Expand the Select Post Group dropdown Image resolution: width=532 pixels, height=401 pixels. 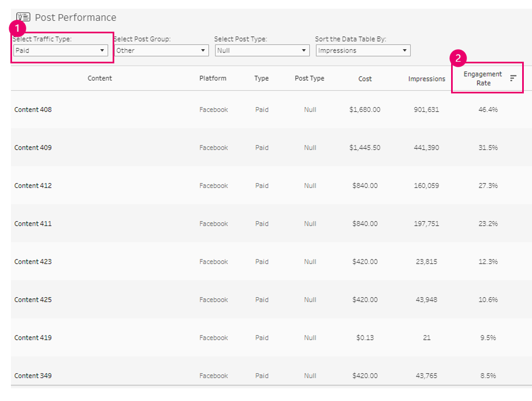coord(161,50)
